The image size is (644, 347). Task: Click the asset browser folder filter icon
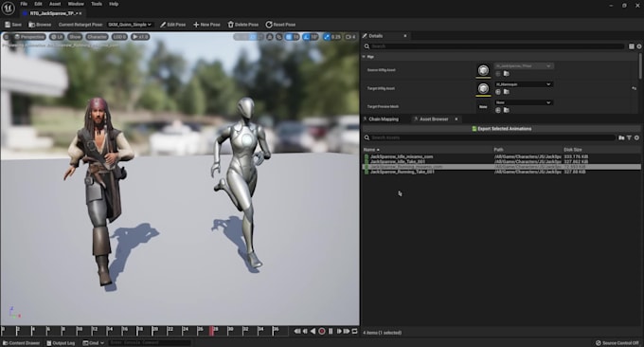click(621, 137)
